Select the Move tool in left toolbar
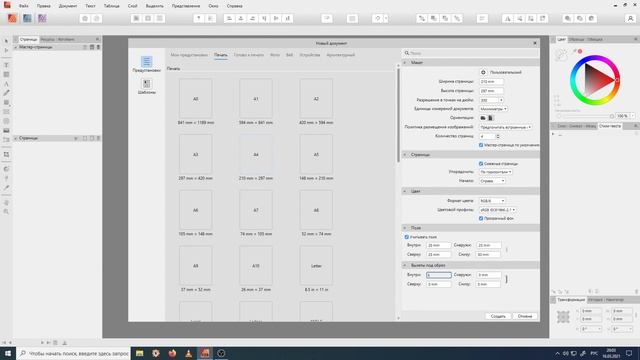 pos(6,41)
